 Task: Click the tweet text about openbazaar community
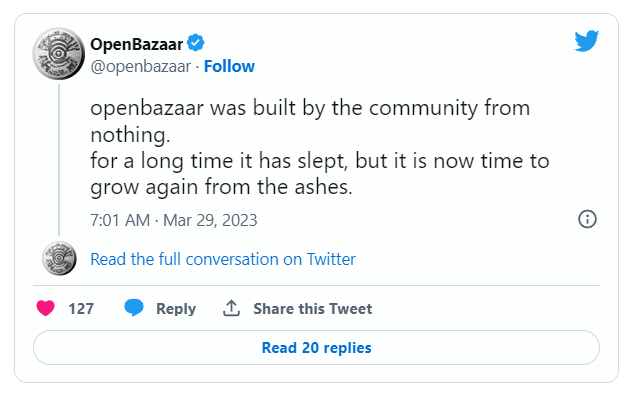tap(320, 147)
